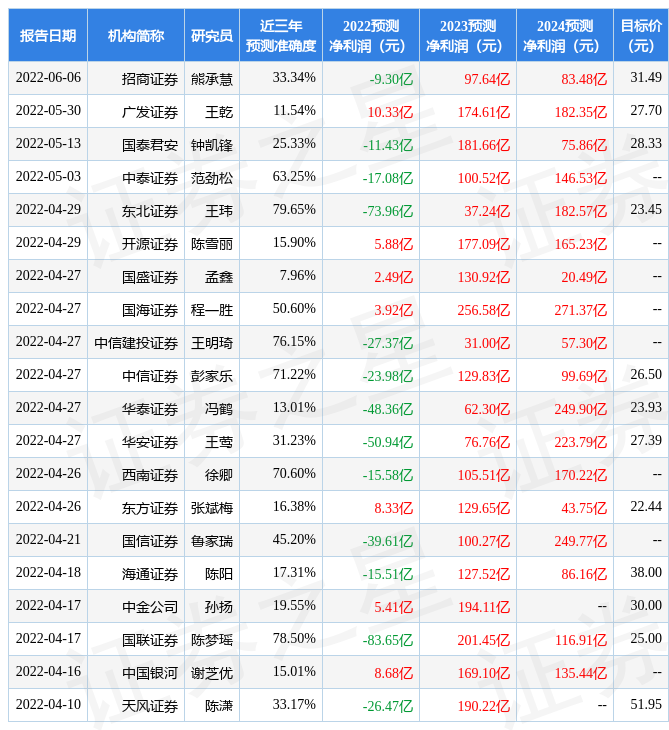Click institution name 中国银河

pos(150,674)
